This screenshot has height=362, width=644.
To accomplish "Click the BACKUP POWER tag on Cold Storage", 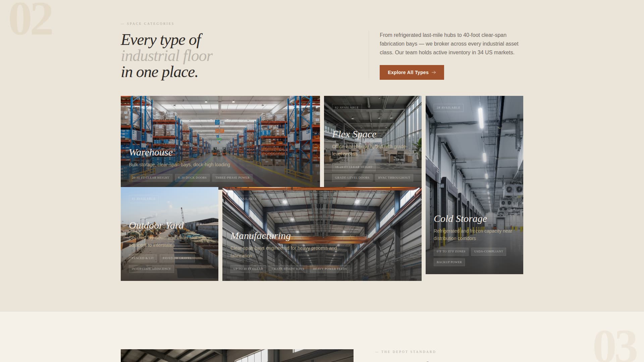I will click(x=449, y=262).
